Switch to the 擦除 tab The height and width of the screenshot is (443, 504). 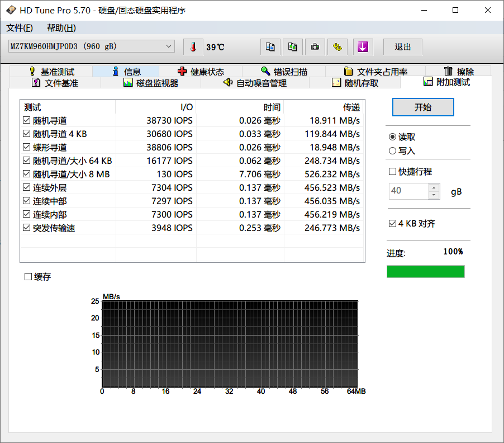click(458, 72)
